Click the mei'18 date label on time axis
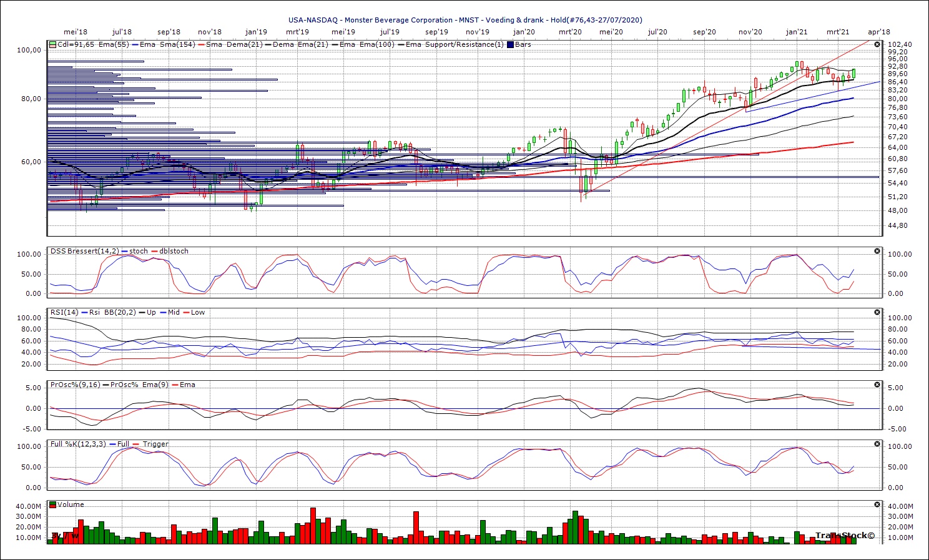929x560 pixels. (76, 32)
